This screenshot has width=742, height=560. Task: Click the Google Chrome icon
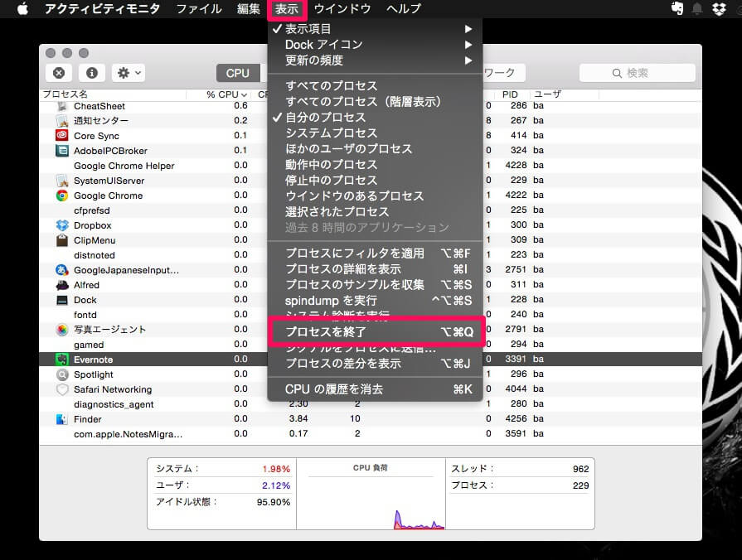62,196
